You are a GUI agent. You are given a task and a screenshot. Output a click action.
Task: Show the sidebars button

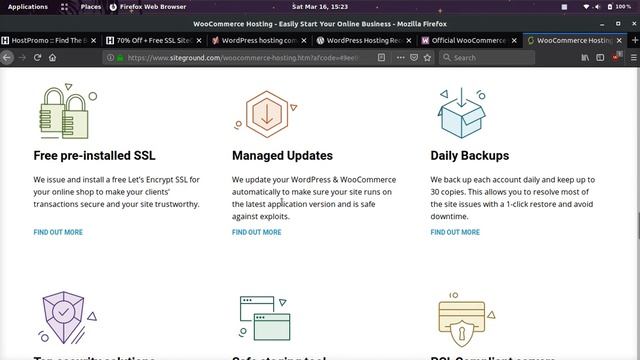pos(600,58)
